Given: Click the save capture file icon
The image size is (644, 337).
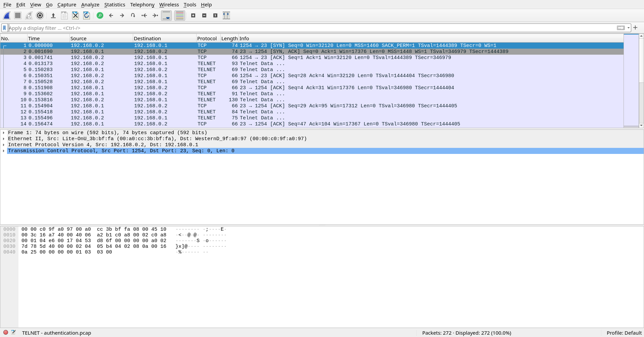Looking at the screenshot, I should point(64,15).
